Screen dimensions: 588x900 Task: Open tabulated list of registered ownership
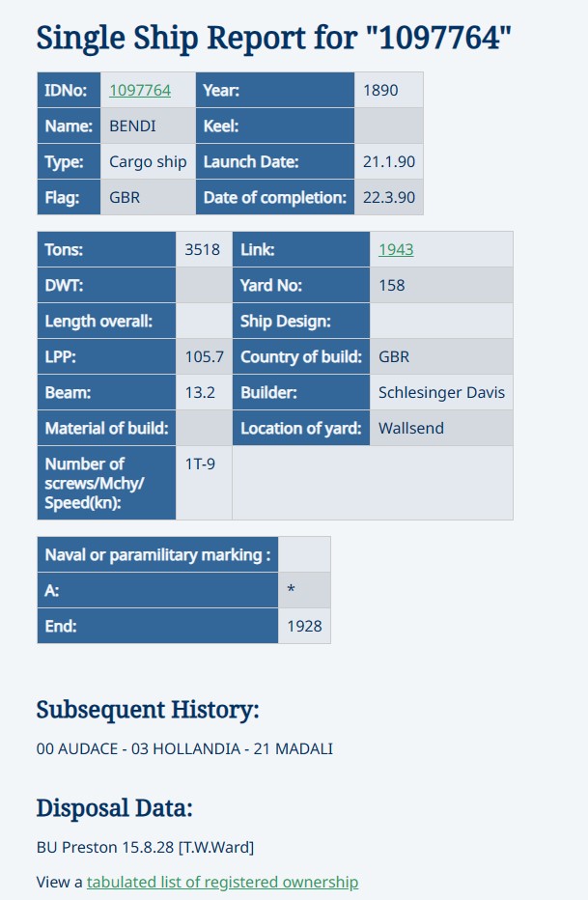point(222,882)
